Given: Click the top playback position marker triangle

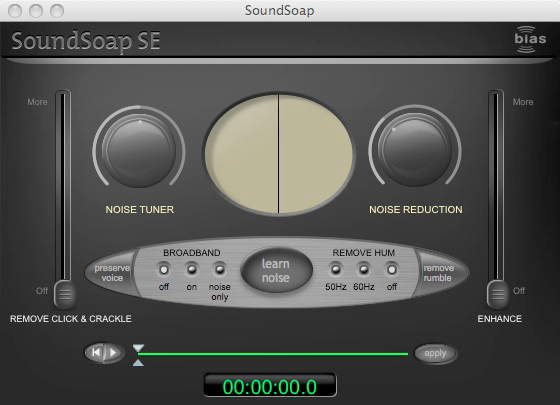Looking at the screenshot, I should tap(138, 348).
